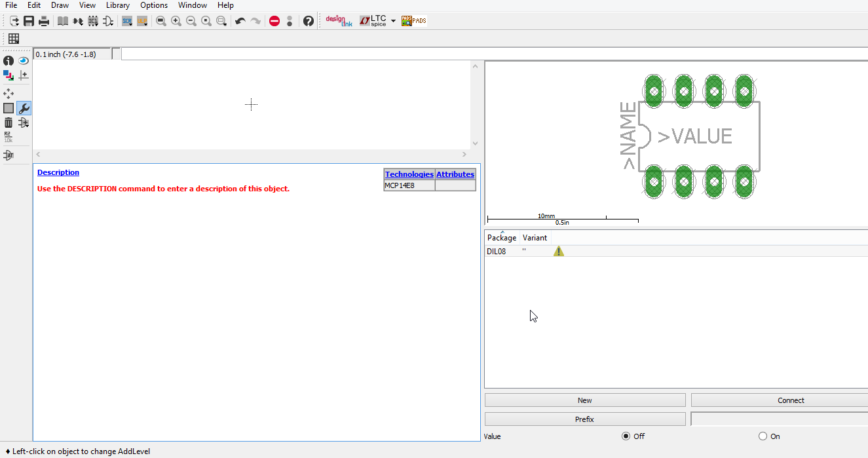
Task: Open the Grid settings icon
Action: pyautogui.click(x=14, y=39)
